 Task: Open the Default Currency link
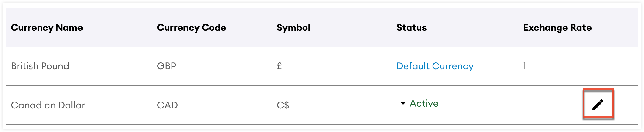[x=435, y=66]
